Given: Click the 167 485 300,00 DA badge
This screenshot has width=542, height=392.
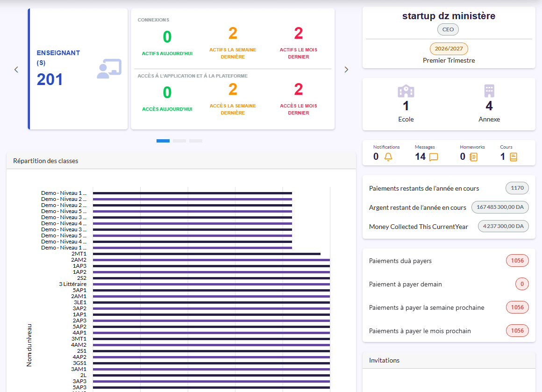Looking at the screenshot, I should pyautogui.click(x=500, y=207).
